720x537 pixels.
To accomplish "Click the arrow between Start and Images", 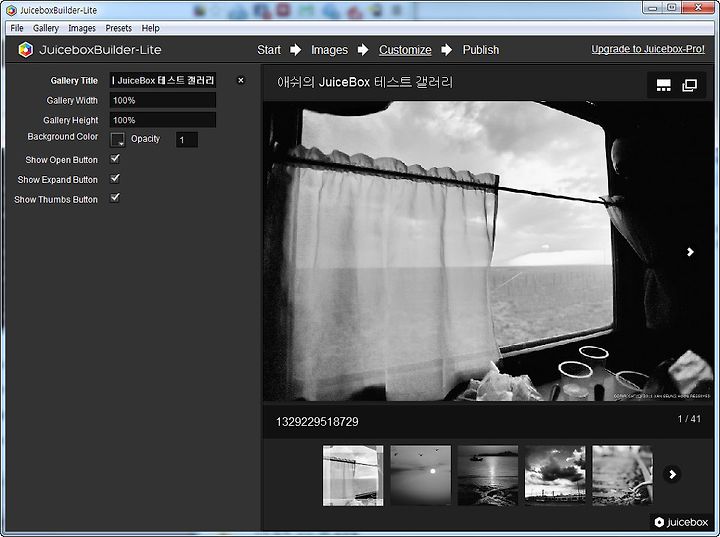I will tap(296, 50).
